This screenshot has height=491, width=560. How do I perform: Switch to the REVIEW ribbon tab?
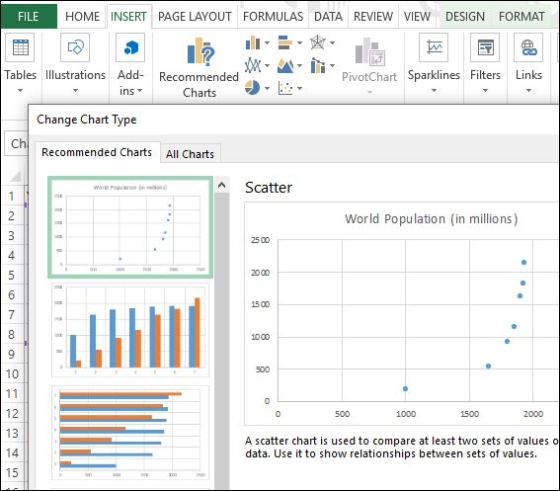pos(373,16)
